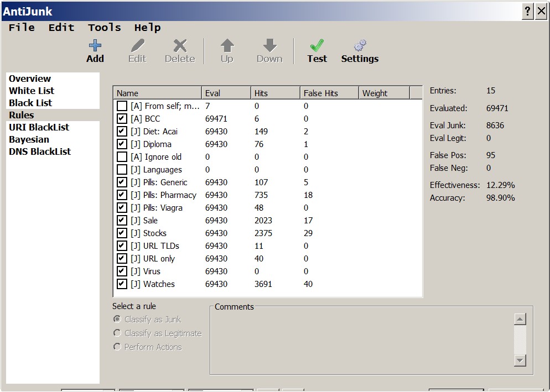Uncheck the Pills: Viagra checkbox
This screenshot has height=392, width=550.
[x=122, y=207]
